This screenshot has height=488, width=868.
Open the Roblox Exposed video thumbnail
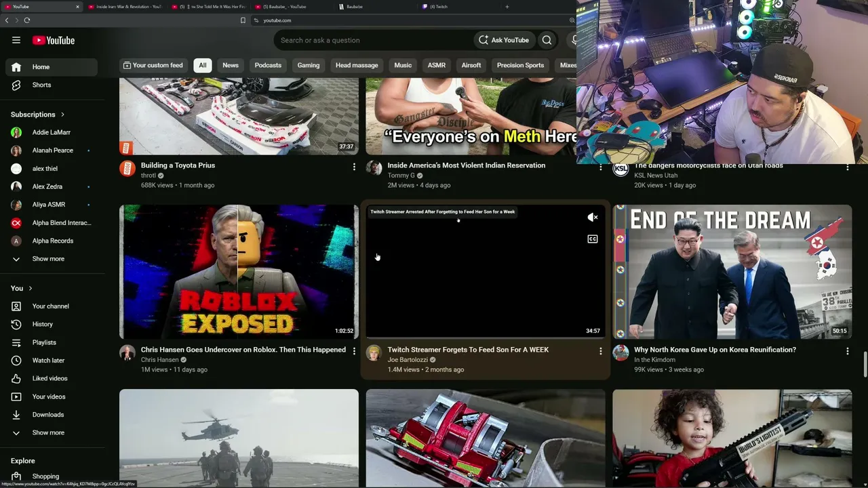[239, 272]
